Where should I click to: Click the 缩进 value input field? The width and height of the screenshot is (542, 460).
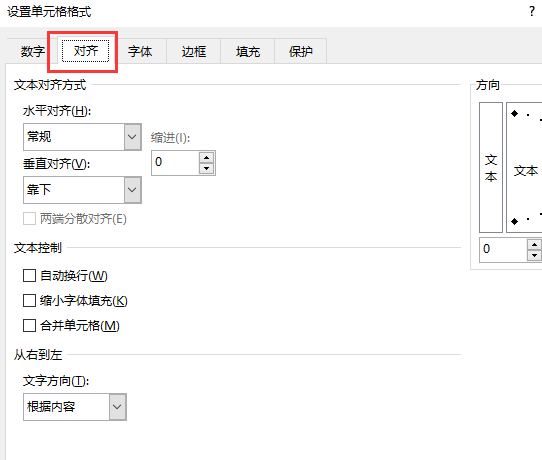coord(176,163)
